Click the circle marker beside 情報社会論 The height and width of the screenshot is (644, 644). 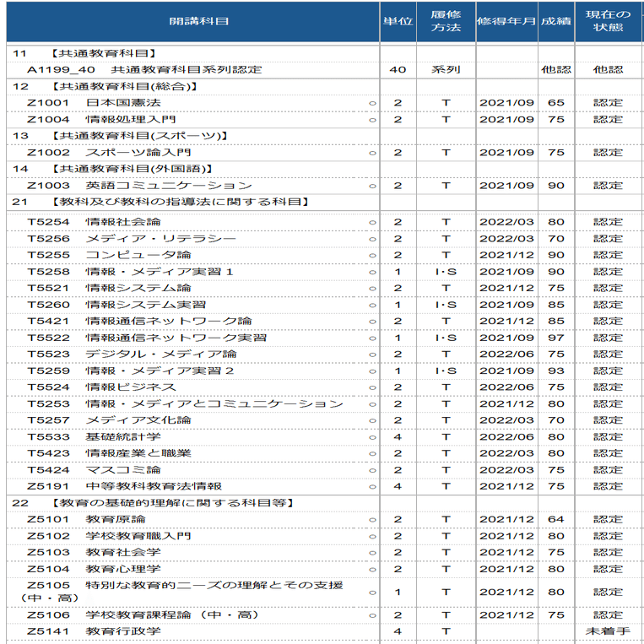(372, 223)
